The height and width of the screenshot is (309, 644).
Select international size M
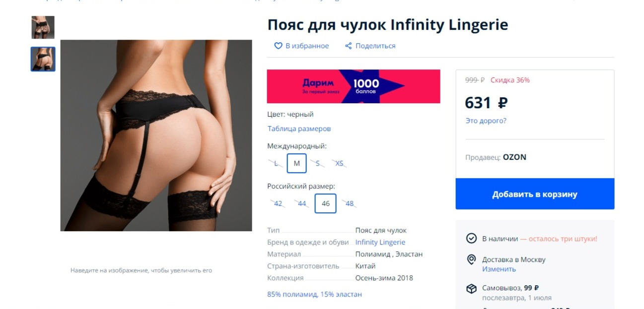point(297,163)
